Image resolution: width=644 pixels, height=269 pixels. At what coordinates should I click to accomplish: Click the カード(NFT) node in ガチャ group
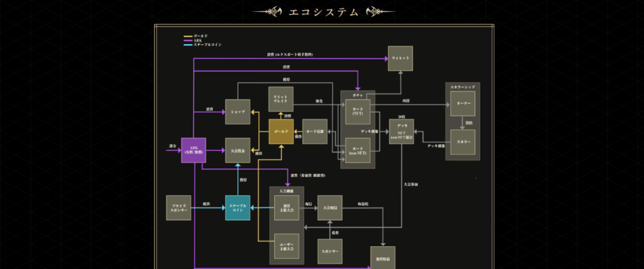click(358, 112)
